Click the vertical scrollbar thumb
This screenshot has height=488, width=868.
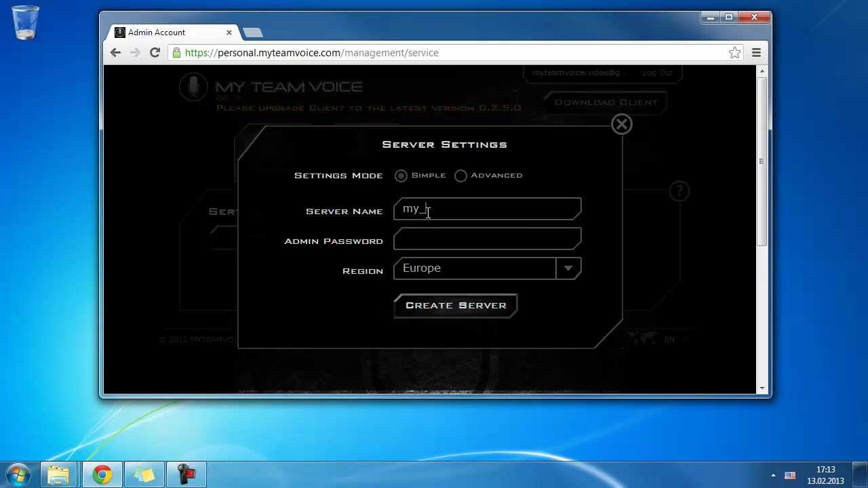coord(762,161)
